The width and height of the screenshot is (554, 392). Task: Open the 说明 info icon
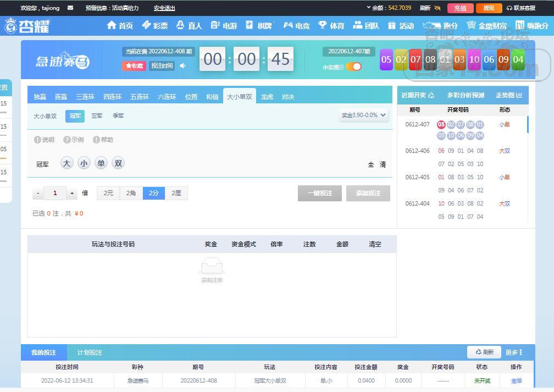click(x=38, y=140)
